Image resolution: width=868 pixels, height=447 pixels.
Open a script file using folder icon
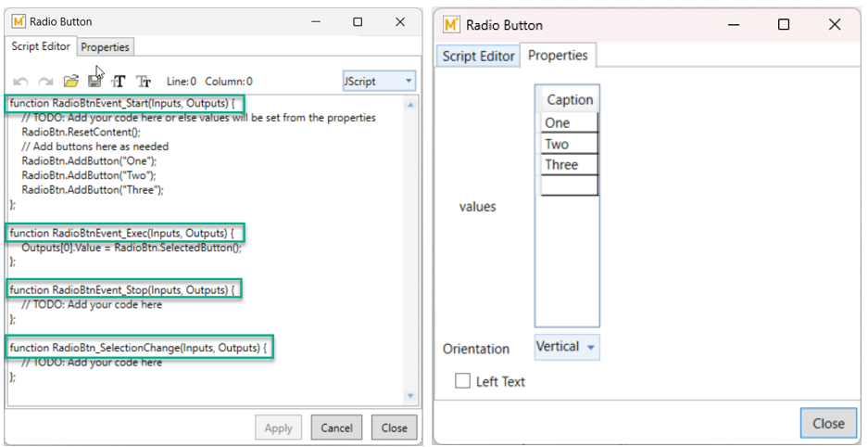tap(70, 82)
